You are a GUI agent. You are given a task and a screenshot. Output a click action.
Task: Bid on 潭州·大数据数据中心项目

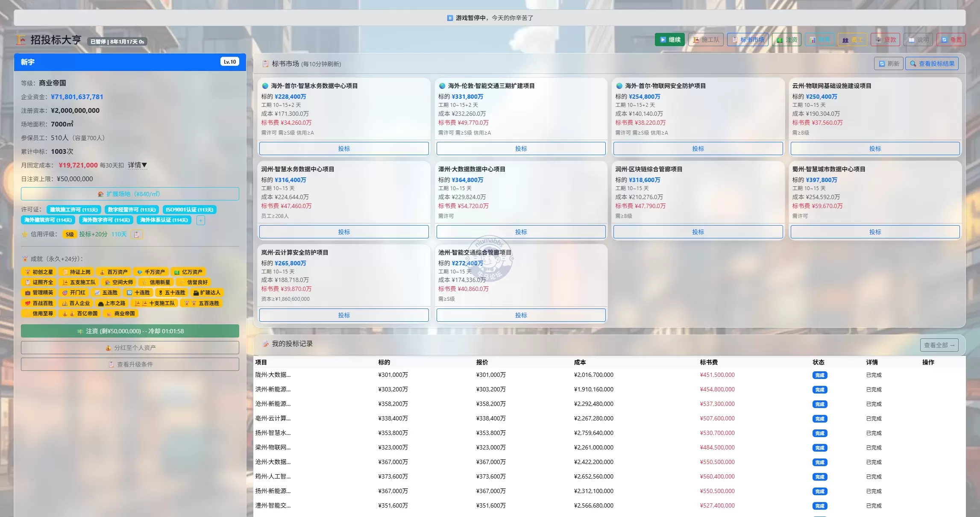click(521, 232)
